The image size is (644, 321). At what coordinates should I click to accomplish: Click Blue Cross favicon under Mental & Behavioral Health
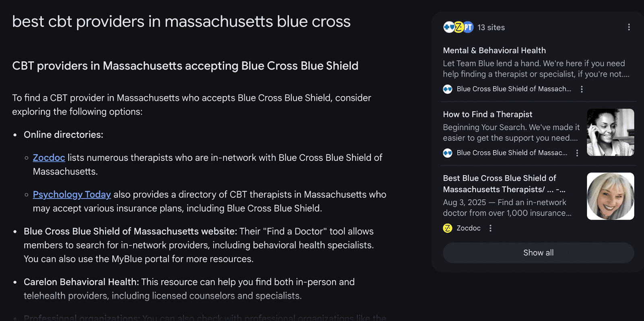click(x=448, y=89)
